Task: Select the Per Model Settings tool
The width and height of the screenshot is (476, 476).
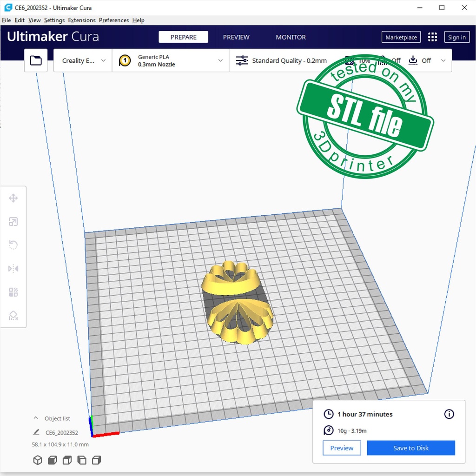Action: tap(13, 292)
